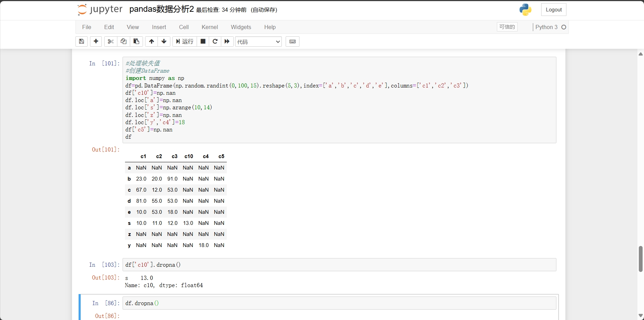644x320 pixels.
Task: Copy selected cells using the toolbar icon
Action: coord(124,42)
